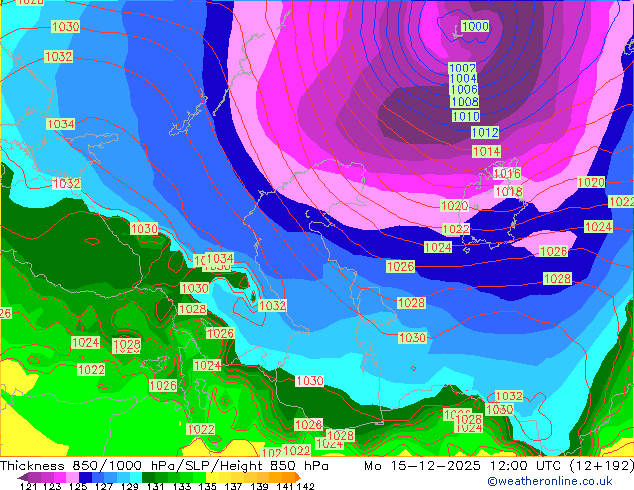
Task: Click the purple left arrow of color legend
Action: point(23,477)
